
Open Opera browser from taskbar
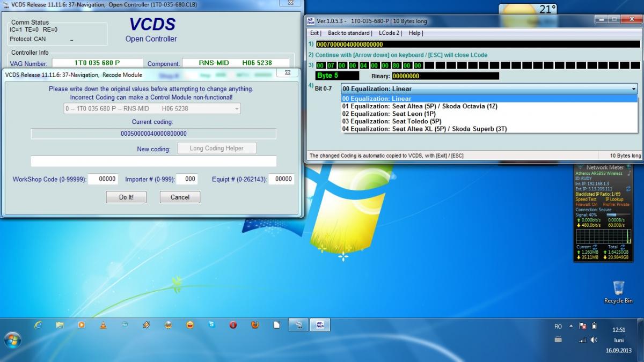click(233, 325)
